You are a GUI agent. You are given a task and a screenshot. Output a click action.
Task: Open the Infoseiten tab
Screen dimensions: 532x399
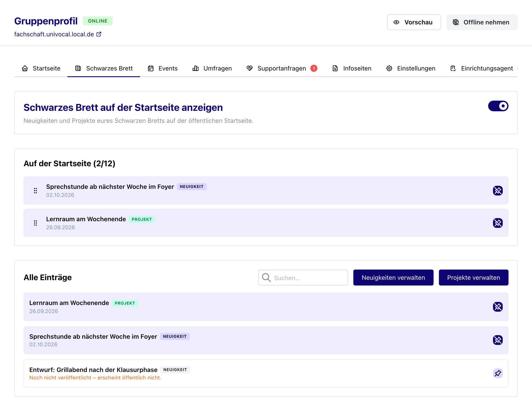pos(352,68)
